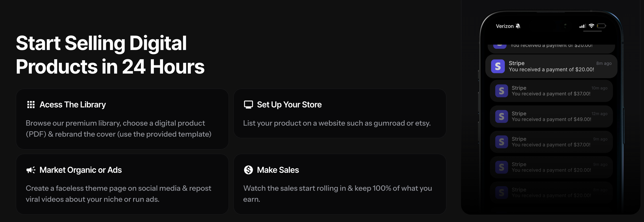Select the Market Organic or Ads heading
Screen dimensions: 644x222
(x=81, y=170)
